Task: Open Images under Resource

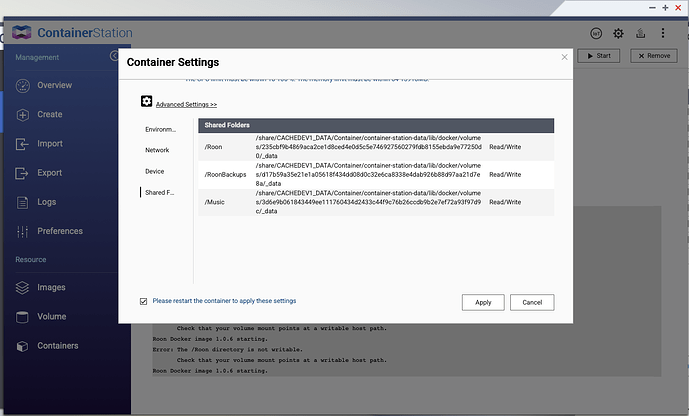Action: [51, 287]
